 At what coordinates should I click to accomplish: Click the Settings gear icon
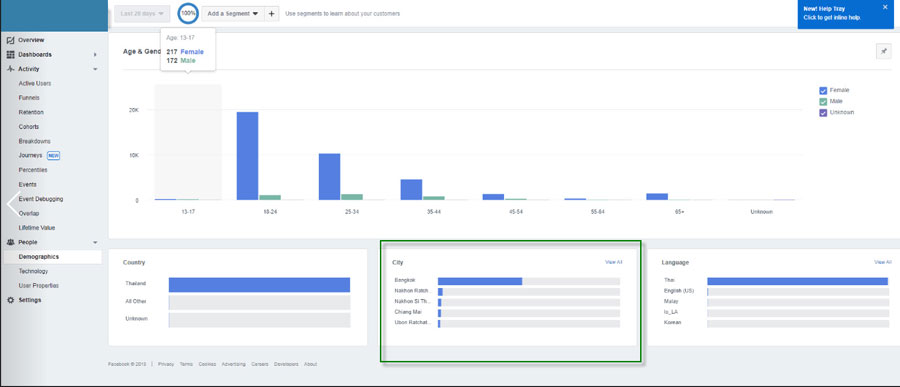(10, 300)
